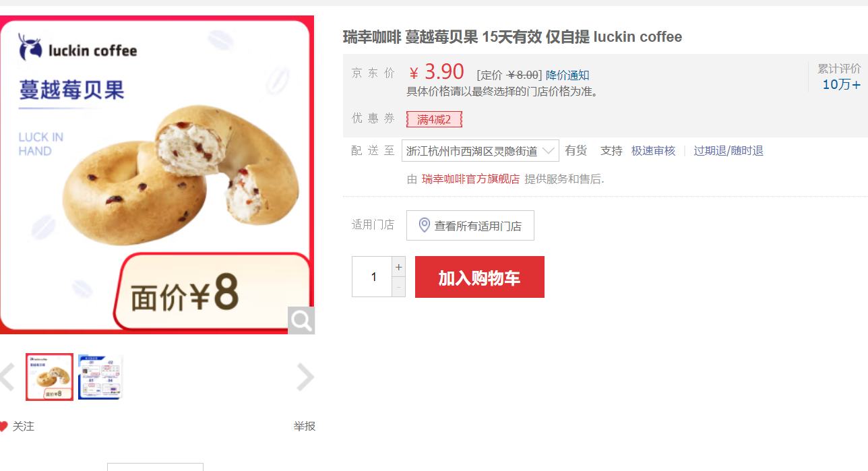868x471 pixels.
Task: Increase quantity with plus button
Action: click(398, 267)
